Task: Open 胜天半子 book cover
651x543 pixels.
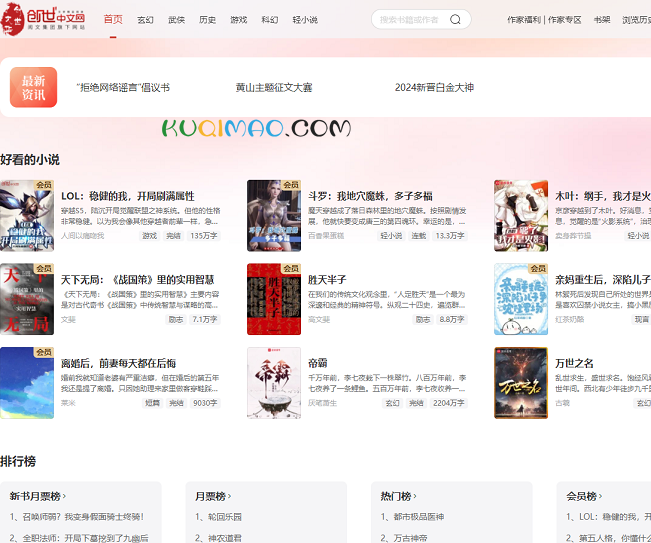Action: (x=274, y=299)
